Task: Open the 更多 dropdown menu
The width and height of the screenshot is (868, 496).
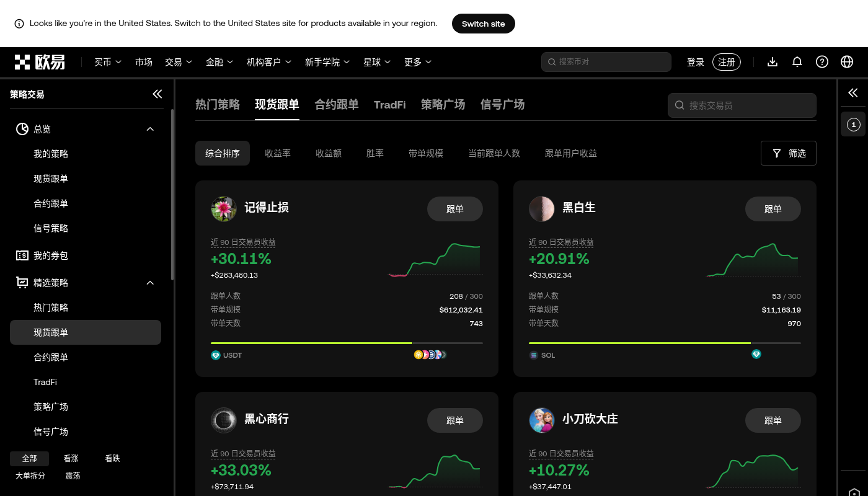Action: pos(418,62)
